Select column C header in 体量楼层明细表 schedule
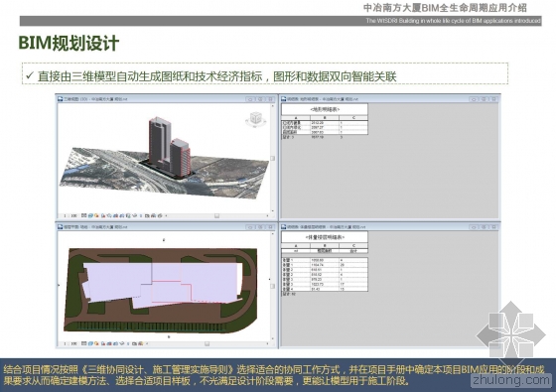Screen dimensions: 556x392 click(353, 245)
